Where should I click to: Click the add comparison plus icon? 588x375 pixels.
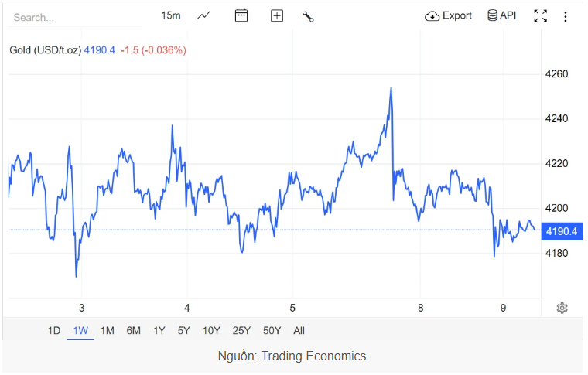click(x=277, y=15)
